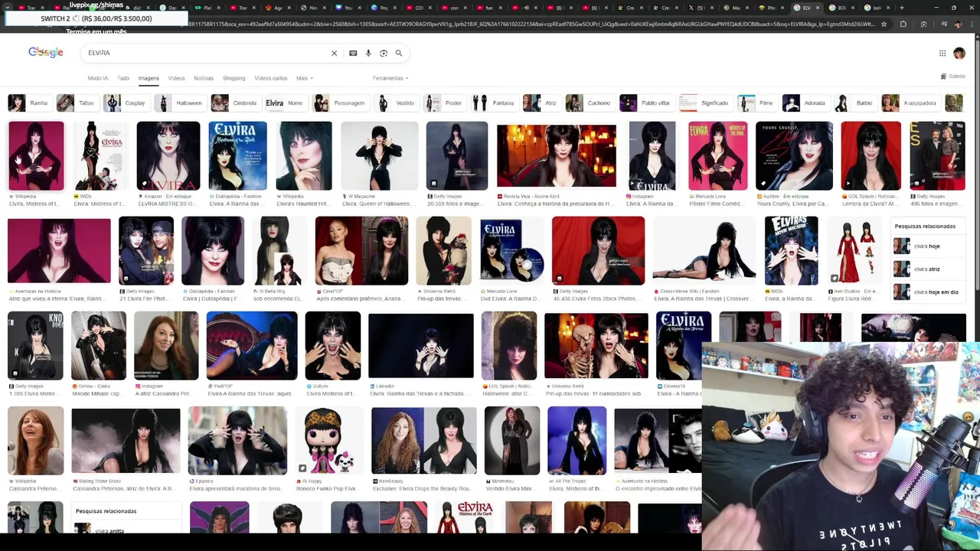
Task: Submit search with the magnifying glass icon
Action: (399, 53)
